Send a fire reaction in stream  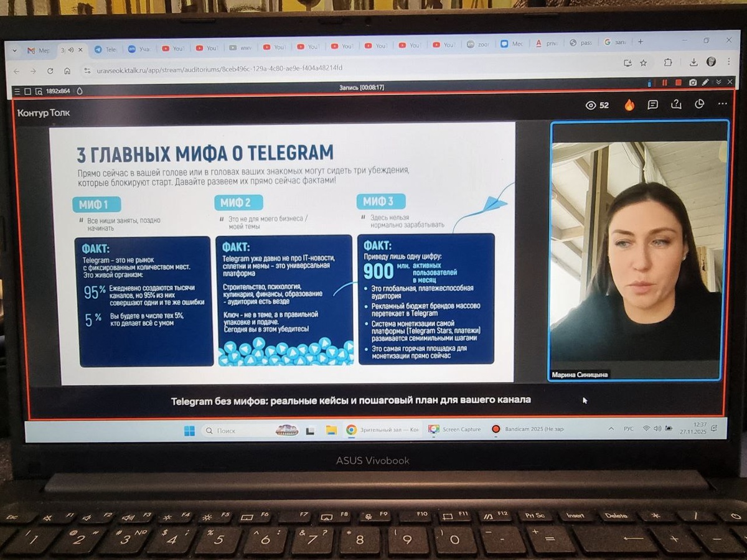tap(629, 105)
